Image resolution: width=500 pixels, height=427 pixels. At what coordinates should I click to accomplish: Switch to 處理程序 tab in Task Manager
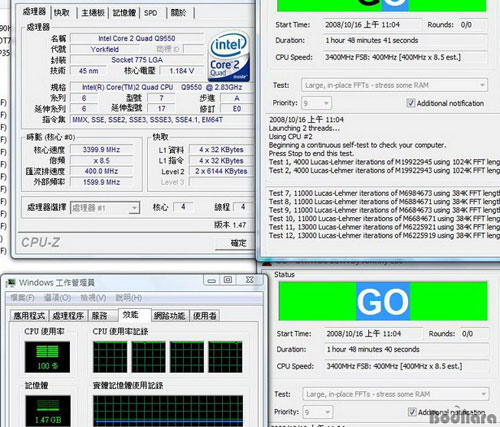(68, 315)
